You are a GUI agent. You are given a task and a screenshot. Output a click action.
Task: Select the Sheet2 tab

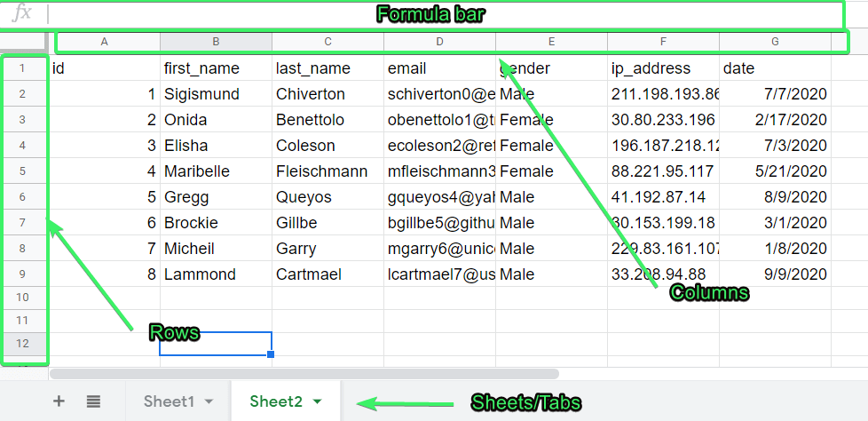[275, 401]
